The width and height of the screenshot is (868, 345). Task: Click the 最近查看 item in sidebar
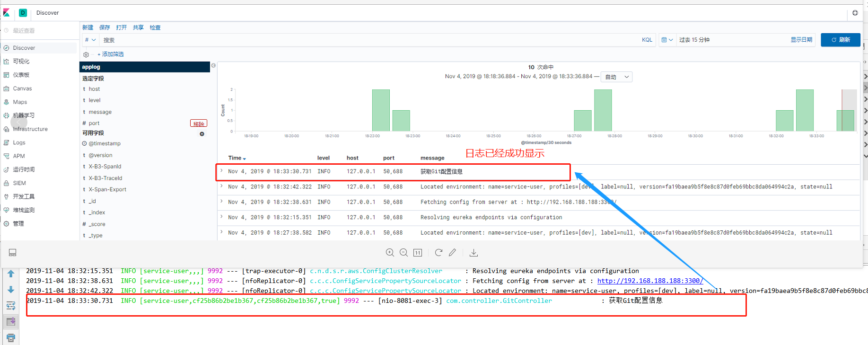pos(24,31)
